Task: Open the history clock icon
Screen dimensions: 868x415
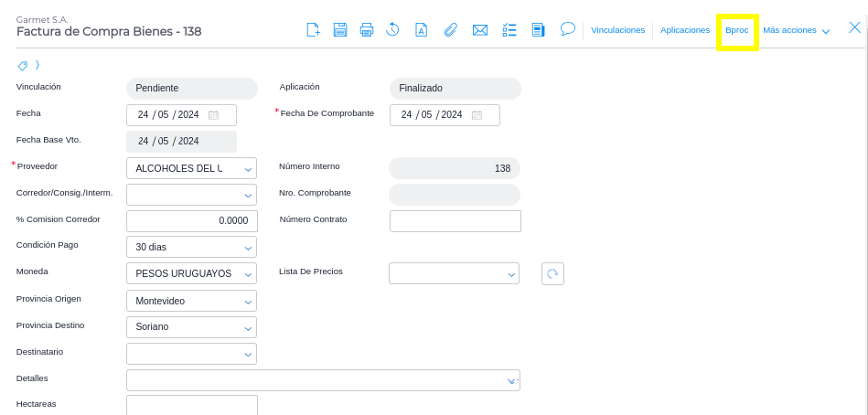Action: tap(392, 30)
